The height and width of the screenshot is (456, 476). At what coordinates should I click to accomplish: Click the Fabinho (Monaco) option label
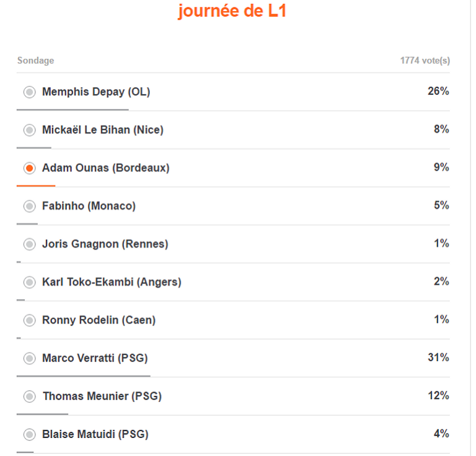(89, 206)
